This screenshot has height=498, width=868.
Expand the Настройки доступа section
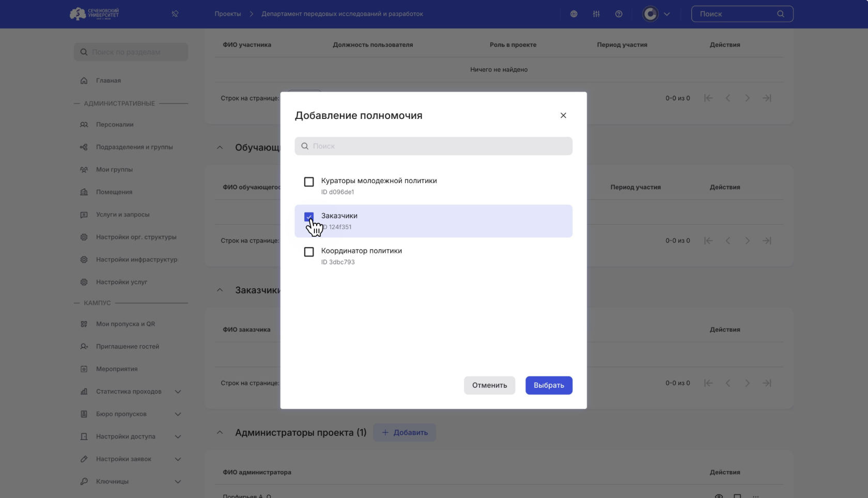pyautogui.click(x=178, y=436)
